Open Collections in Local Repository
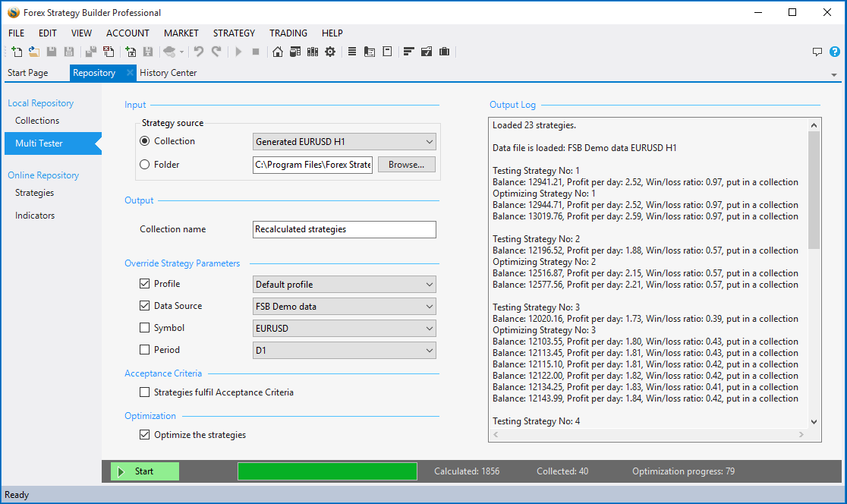Screen dimensions: 847x504 pos(37,121)
